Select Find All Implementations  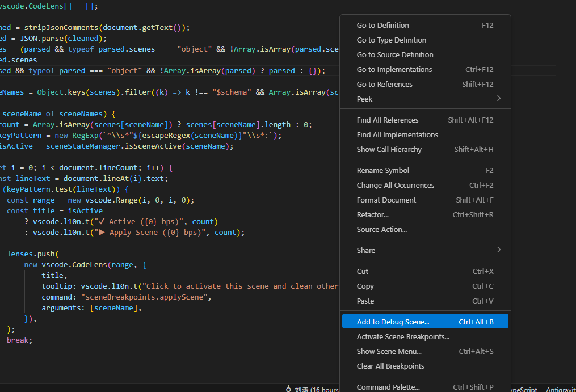click(425, 134)
